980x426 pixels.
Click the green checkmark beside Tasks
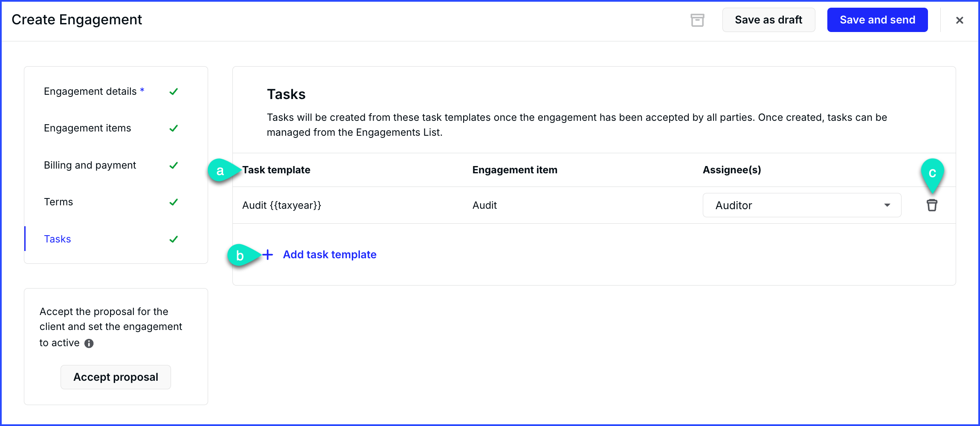pyautogui.click(x=174, y=239)
